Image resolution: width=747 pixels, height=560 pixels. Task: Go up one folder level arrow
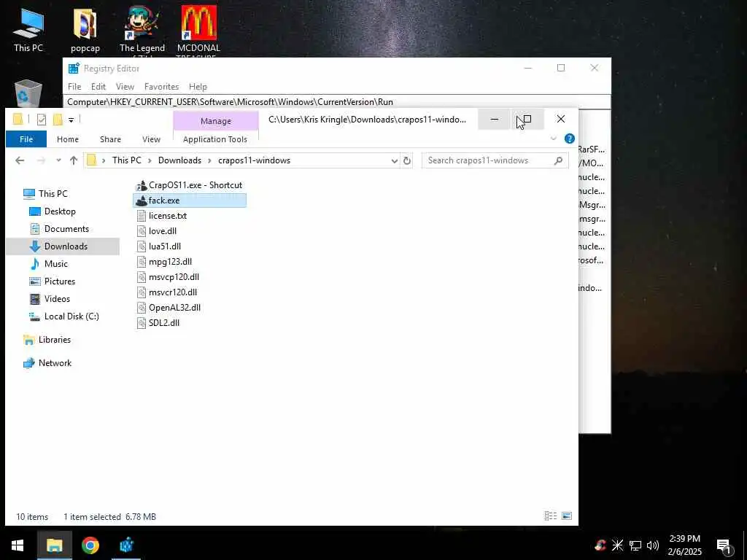(x=74, y=160)
